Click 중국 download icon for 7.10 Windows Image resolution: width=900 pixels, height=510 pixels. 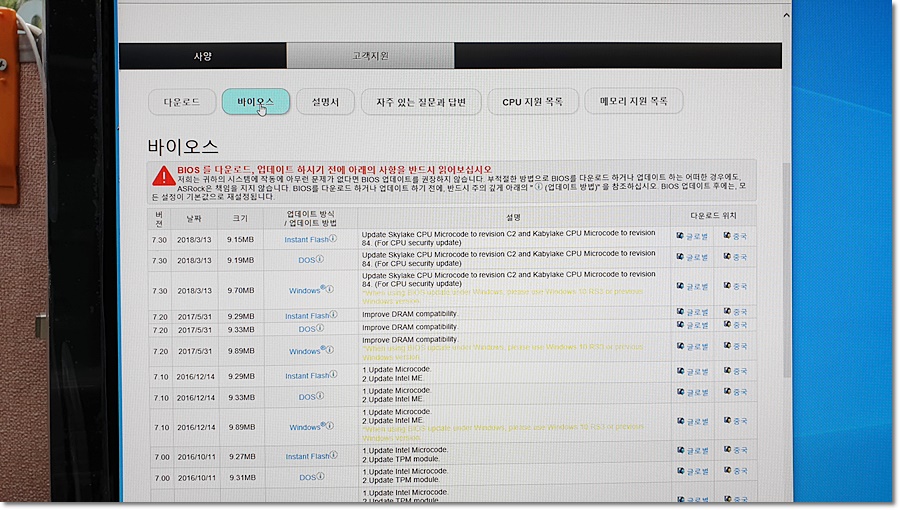tap(727, 421)
